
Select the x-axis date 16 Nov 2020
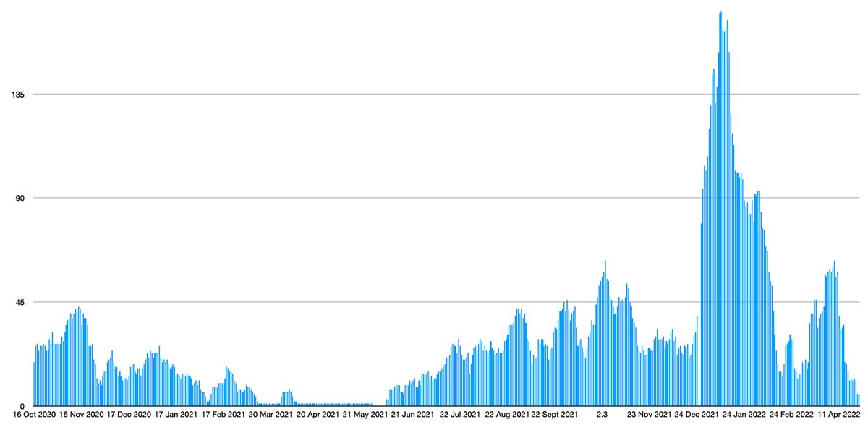82,415
